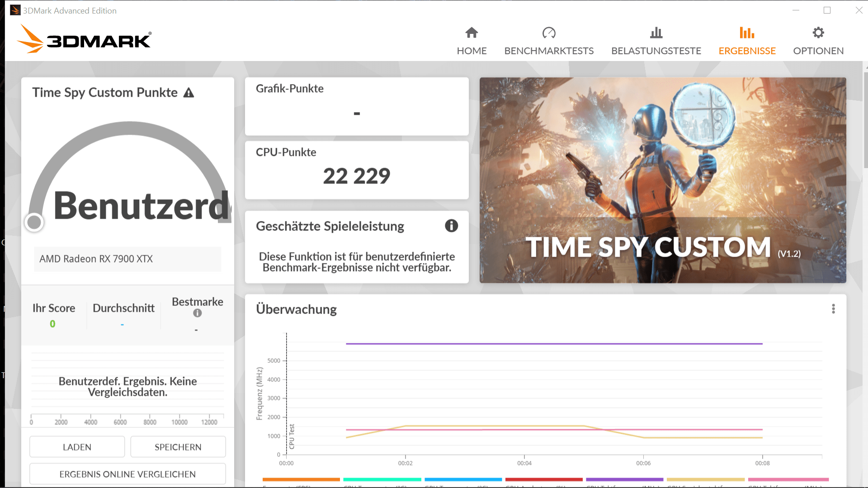Screen dimensions: 868x488
Task: Click warning triangle next to score title
Action: [x=189, y=93]
